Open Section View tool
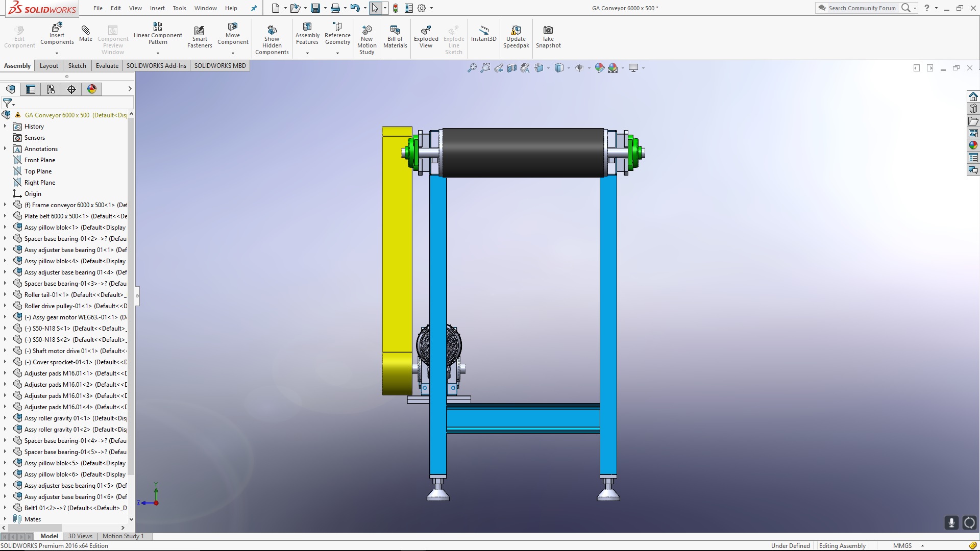Screen dimensions: 980x551 click(512, 68)
